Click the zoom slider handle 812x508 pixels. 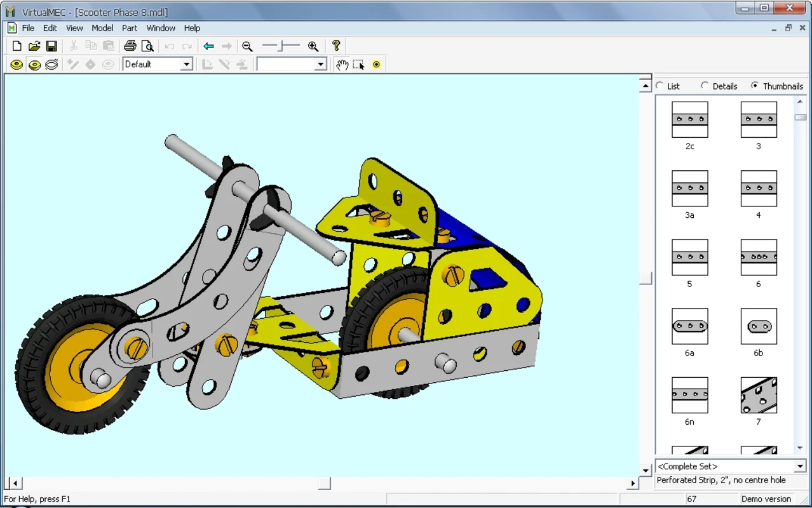point(281,46)
